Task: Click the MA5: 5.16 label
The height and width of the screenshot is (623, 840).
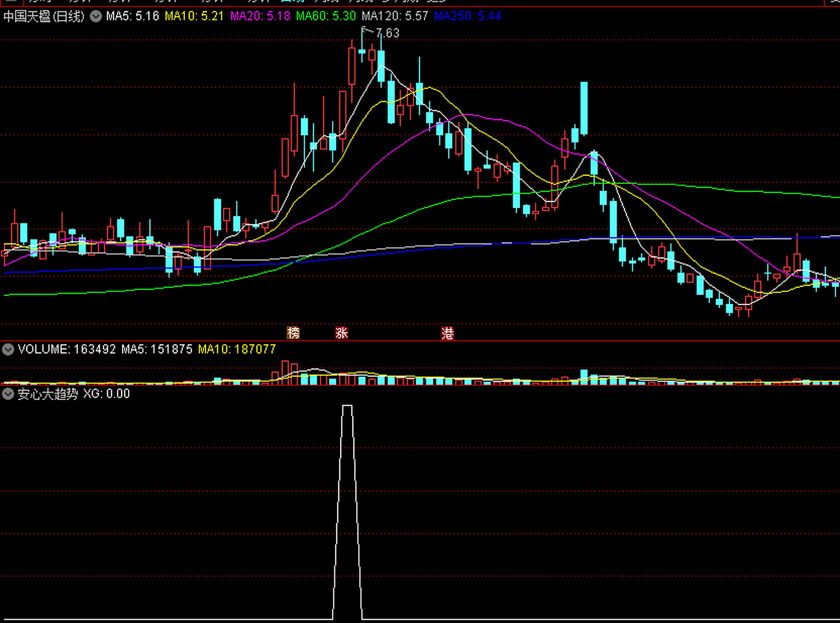Action: (x=132, y=16)
